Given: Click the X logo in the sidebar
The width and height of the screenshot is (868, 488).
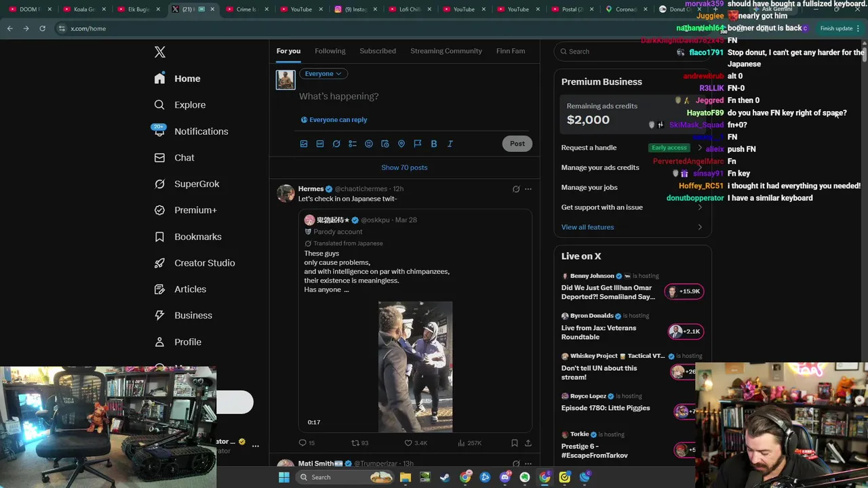Looking at the screenshot, I should [x=160, y=52].
